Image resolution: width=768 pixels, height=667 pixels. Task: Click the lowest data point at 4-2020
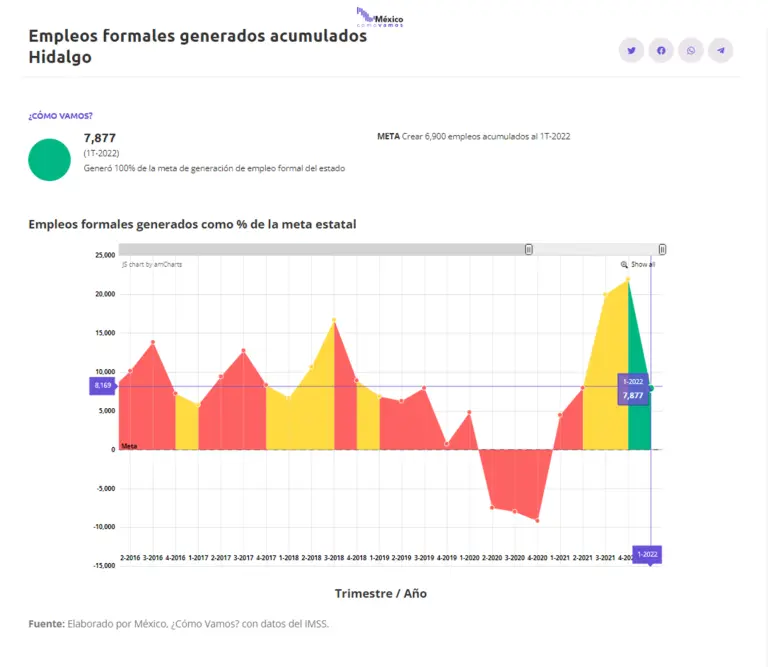click(537, 520)
